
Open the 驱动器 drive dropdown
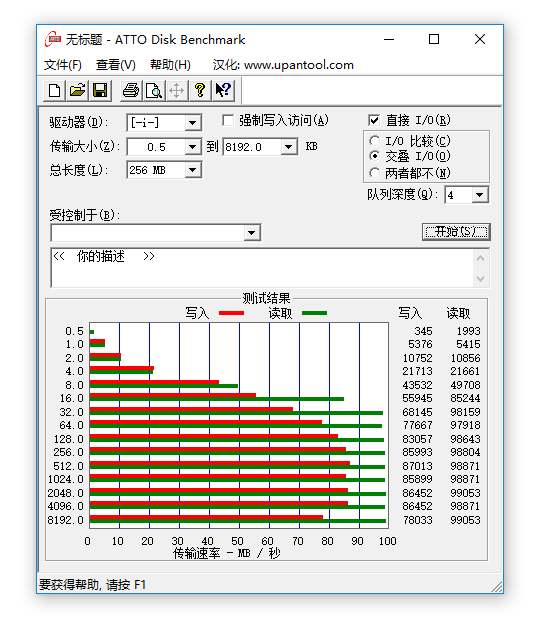click(193, 122)
